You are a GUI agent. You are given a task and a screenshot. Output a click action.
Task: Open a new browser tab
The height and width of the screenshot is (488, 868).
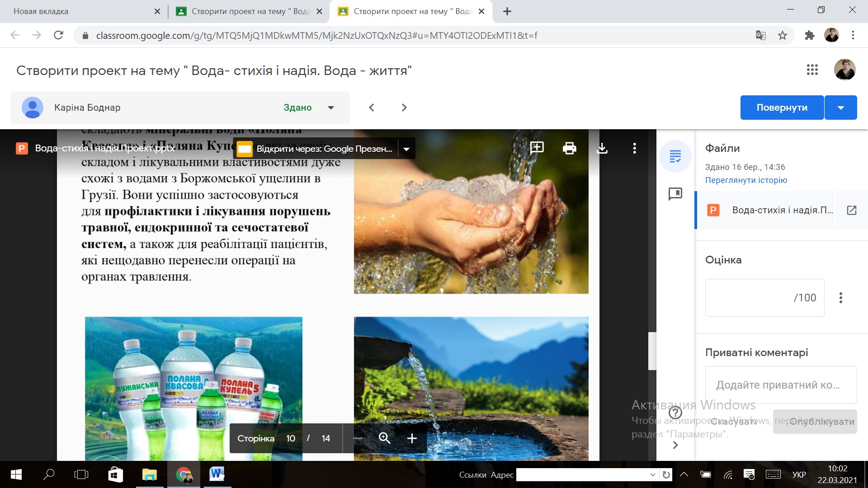coord(507,11)
